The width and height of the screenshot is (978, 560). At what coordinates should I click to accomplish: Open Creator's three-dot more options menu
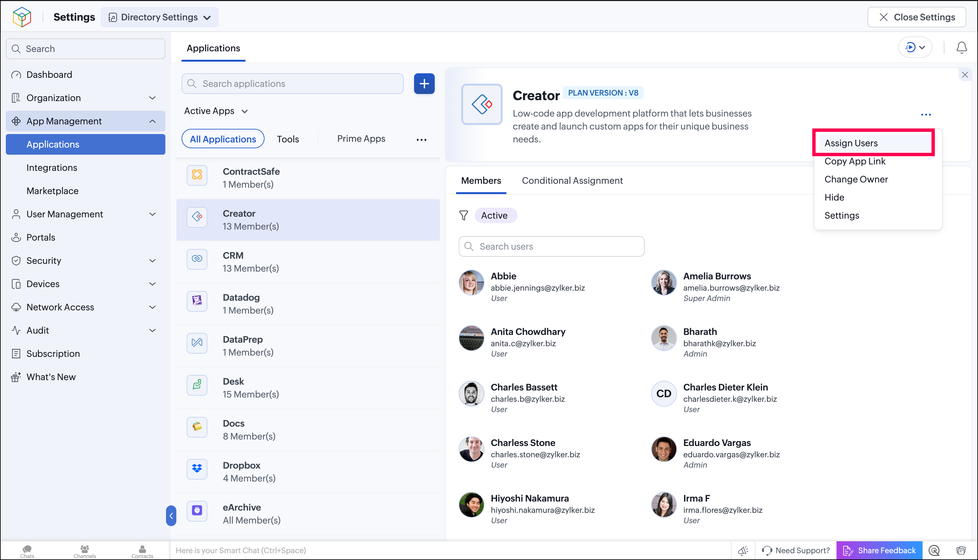tap(926, 115)
